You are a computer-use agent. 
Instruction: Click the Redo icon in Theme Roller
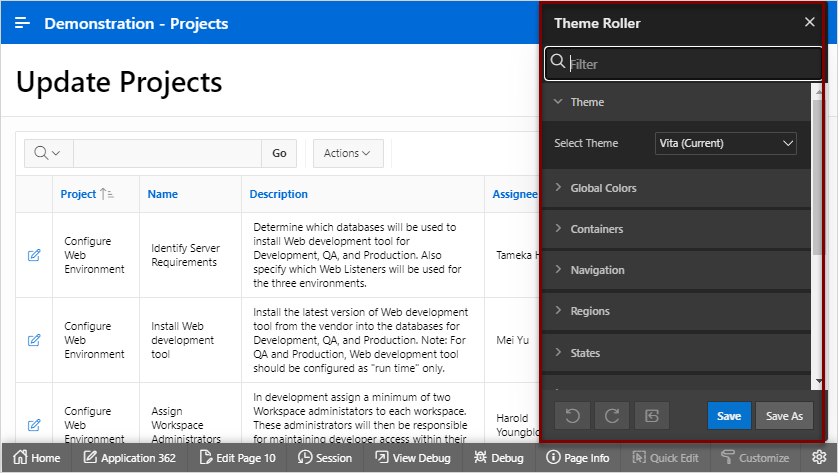coord(612,416)
